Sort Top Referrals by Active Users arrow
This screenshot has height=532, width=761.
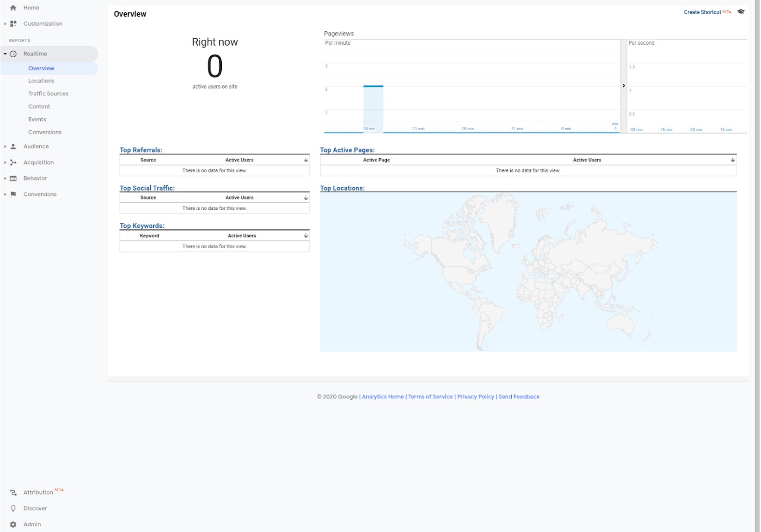306,160
